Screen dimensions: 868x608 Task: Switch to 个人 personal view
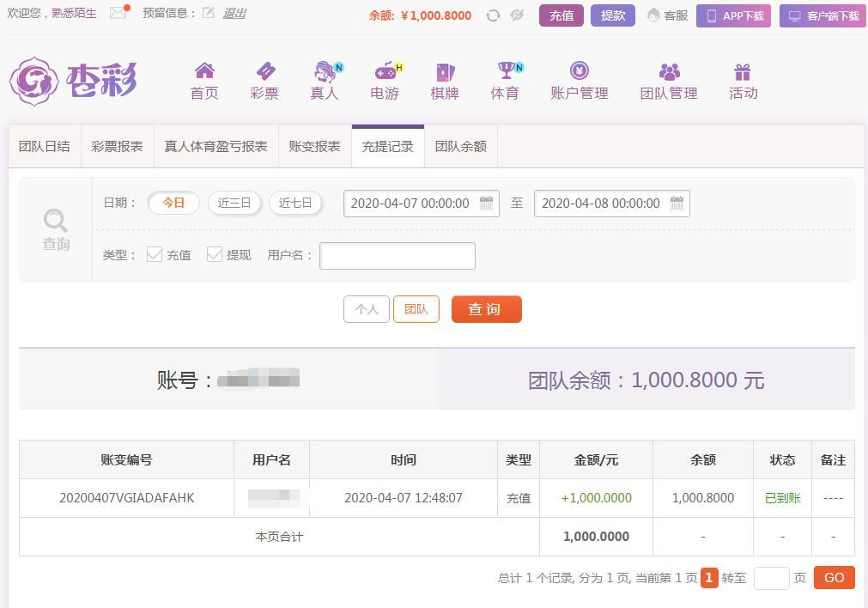(367, 309)
